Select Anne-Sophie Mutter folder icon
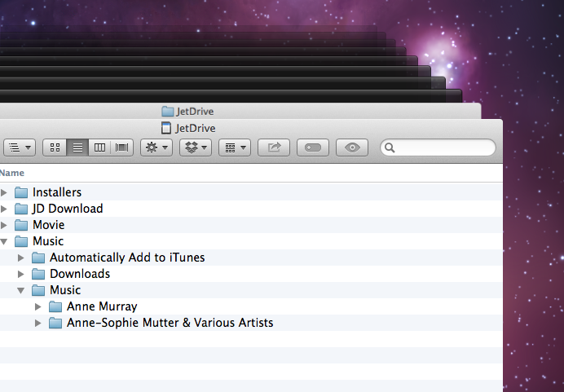Screen dimensions: 564x392 pyautogui.click(x=55, y=323)
